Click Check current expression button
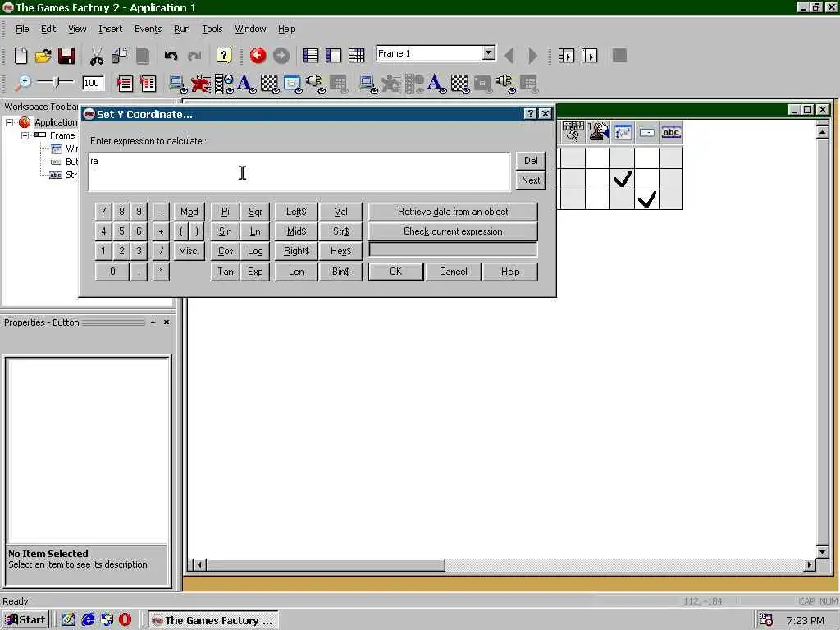This screenshot has height=630, width=840. (453, 231)
